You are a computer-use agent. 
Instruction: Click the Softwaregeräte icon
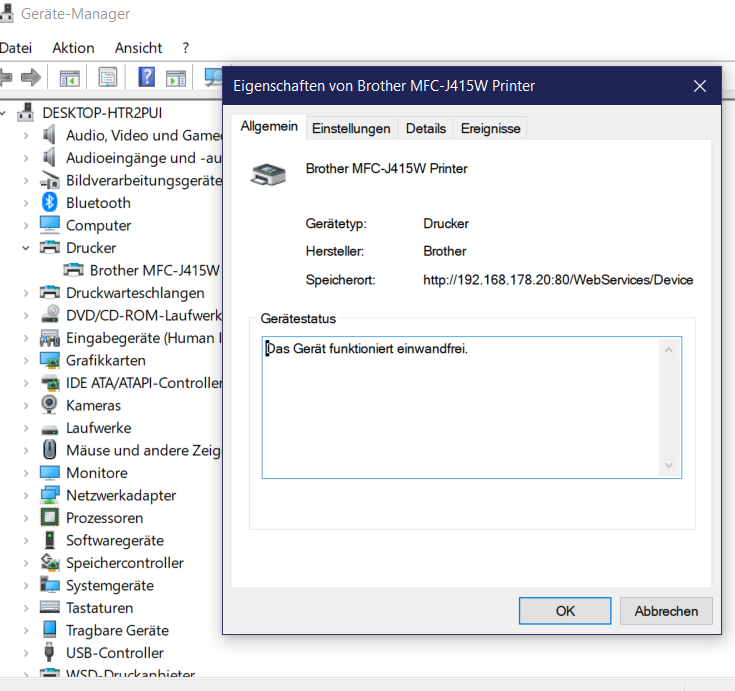pos(50,540)
